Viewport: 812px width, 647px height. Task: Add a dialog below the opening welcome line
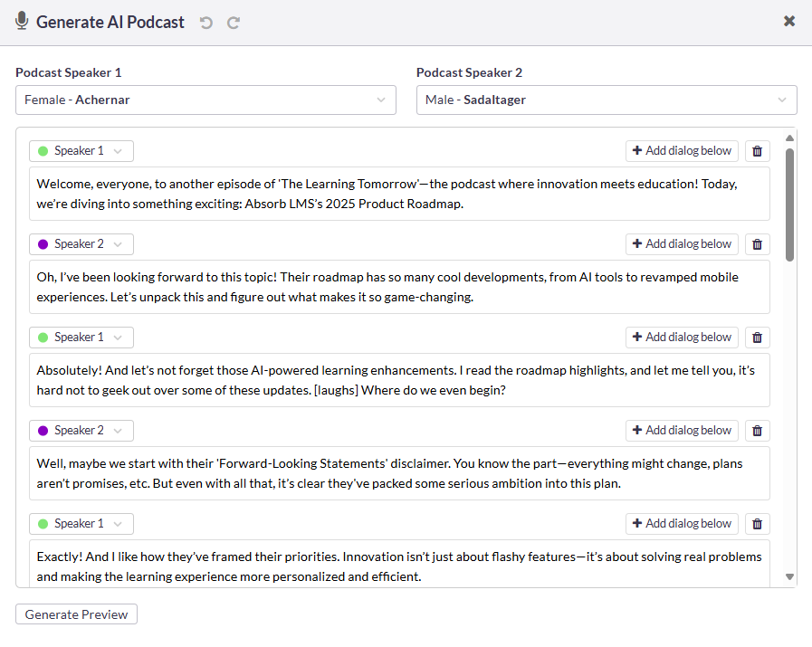[682, 150]
